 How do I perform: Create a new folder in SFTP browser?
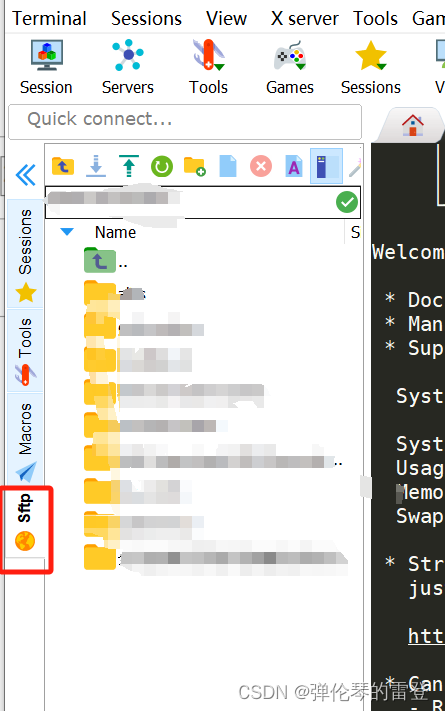coord(195,166)
